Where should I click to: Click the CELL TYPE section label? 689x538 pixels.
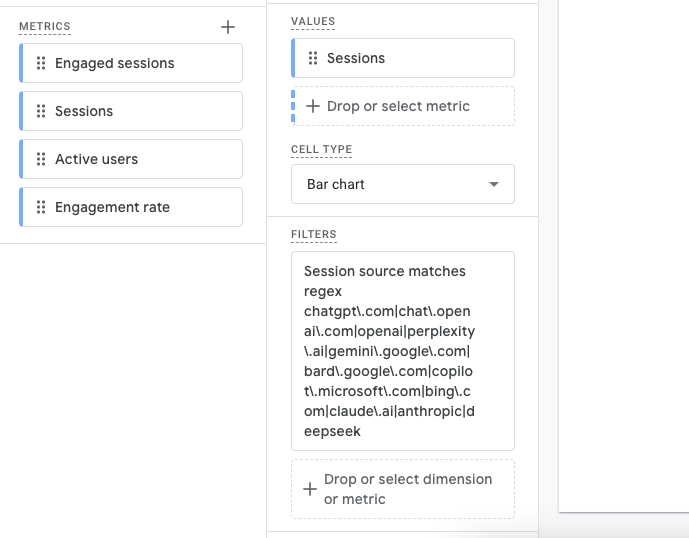coord(321,149)
